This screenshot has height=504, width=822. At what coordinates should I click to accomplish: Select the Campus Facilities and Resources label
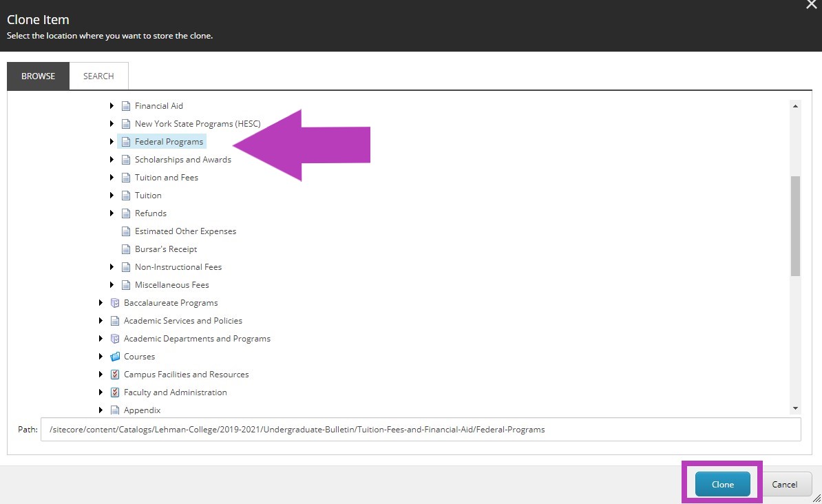pyautogui.click(x=186, y=375)
